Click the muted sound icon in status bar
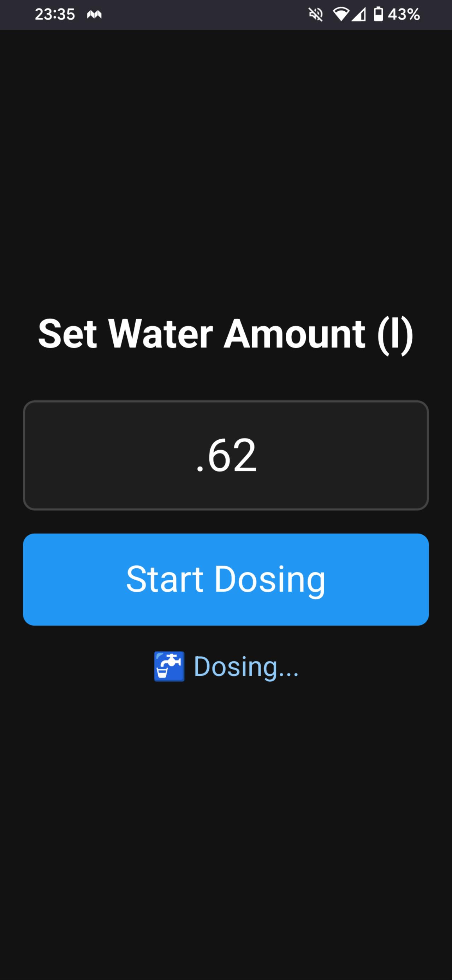 [x=315, y=15]
